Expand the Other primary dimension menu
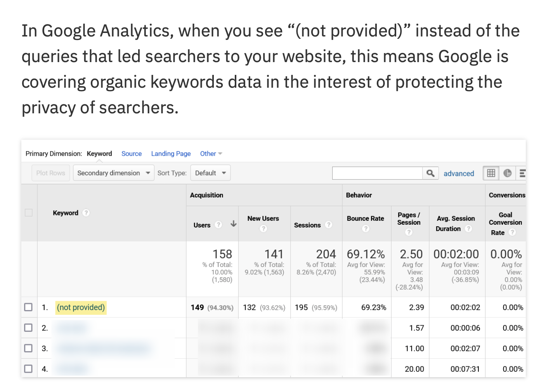Screen dimensions: 558x392 pyautogui.click(x=211, y=154)
